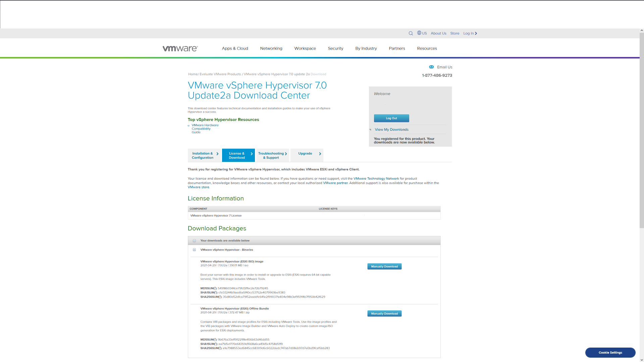Click the COMPONENT column header
Screen dimensions: 644x362
[198, 209]
